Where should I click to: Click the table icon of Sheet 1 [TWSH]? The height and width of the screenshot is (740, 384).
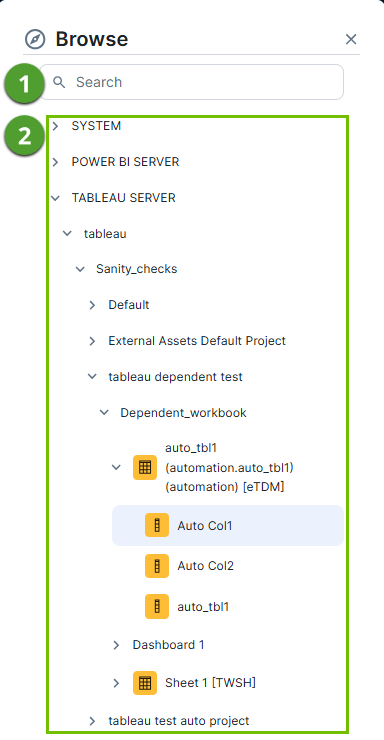145,683
